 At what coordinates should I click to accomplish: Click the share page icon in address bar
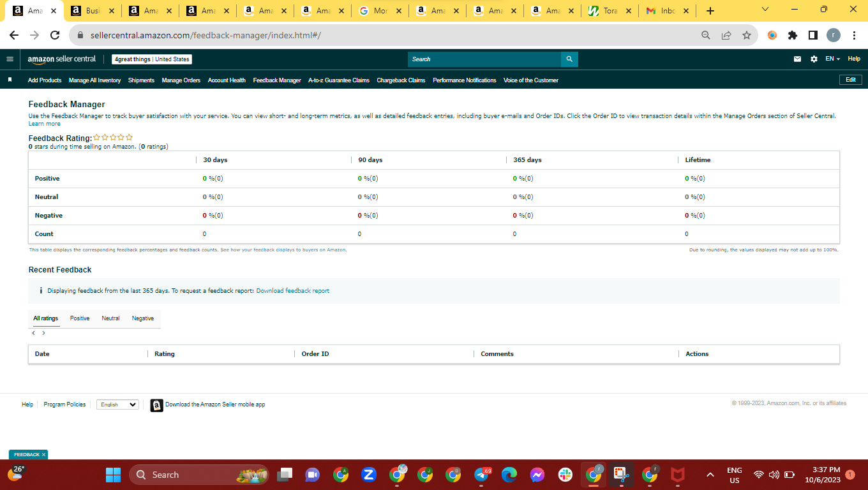pos(726,36)
